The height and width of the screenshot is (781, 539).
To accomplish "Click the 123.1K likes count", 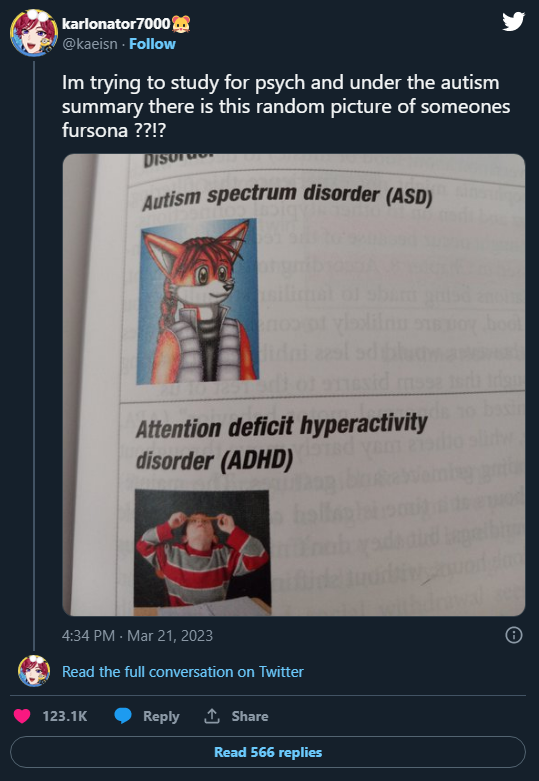I will [65, 716].
